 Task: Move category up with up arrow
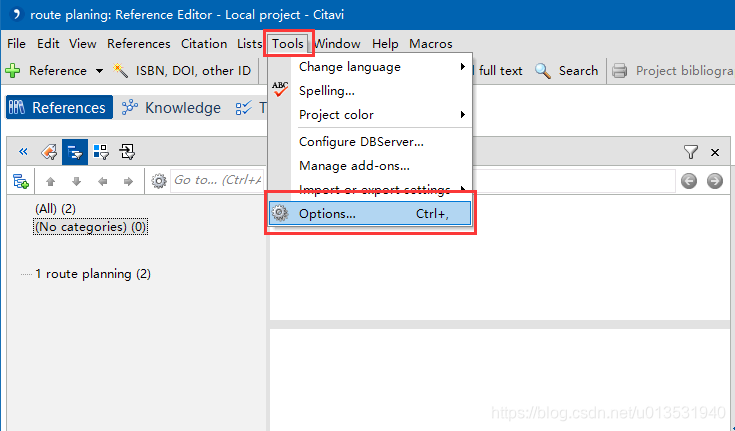tap(51, 181)
